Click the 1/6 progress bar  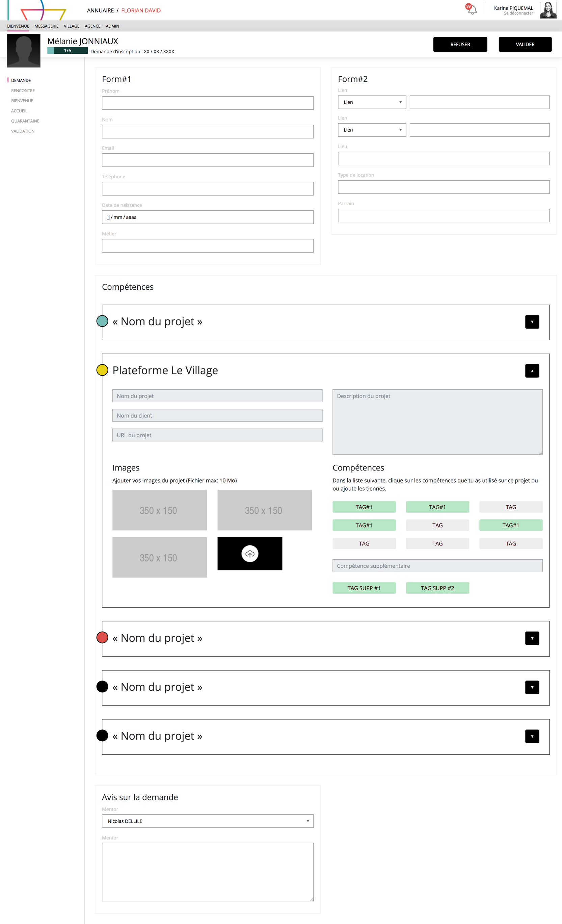pos(68,51)
